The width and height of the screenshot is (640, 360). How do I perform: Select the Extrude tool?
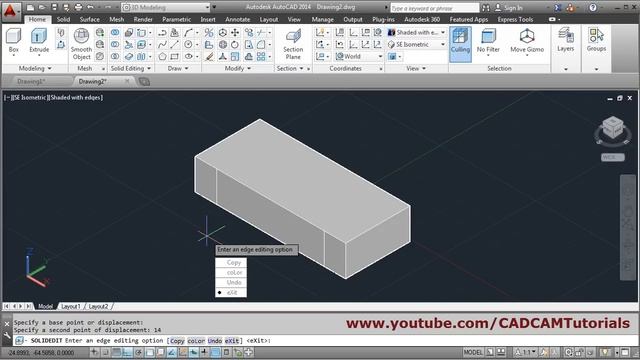coord(39,41)
